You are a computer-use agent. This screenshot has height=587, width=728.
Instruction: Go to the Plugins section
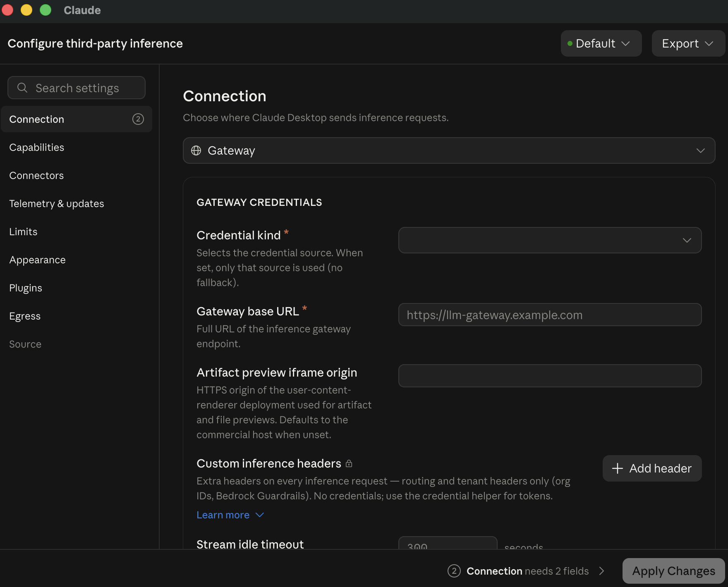[x=77, y=288]
